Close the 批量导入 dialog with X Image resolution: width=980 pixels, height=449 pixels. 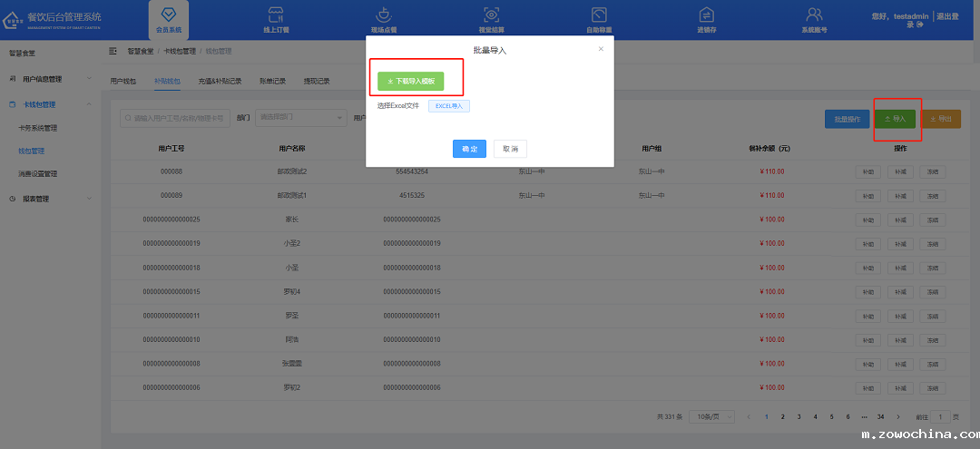[x=601, y=49]
